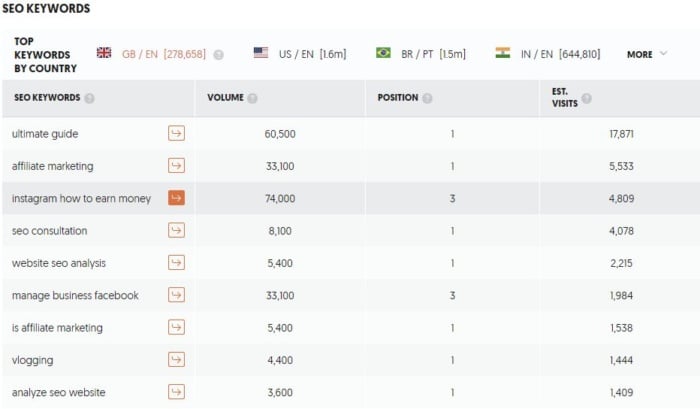Open the arrow icon for analyze seo website

176,392
